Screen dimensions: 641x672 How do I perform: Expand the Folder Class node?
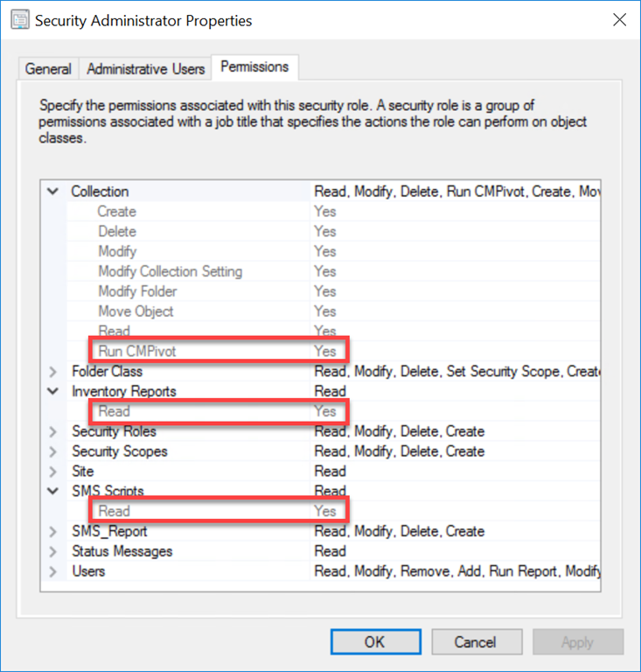[x=53, y=372]
